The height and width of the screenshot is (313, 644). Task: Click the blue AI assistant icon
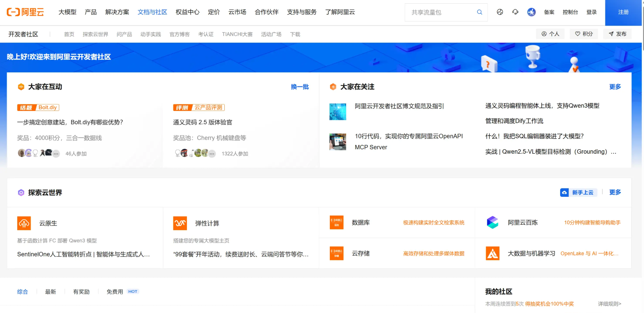[531, 12]
